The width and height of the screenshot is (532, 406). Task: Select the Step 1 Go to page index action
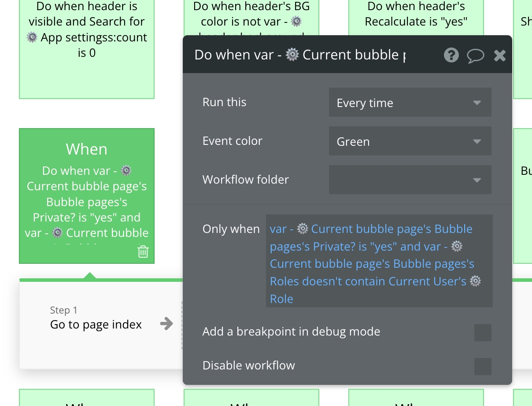click(x=96, y=325)
